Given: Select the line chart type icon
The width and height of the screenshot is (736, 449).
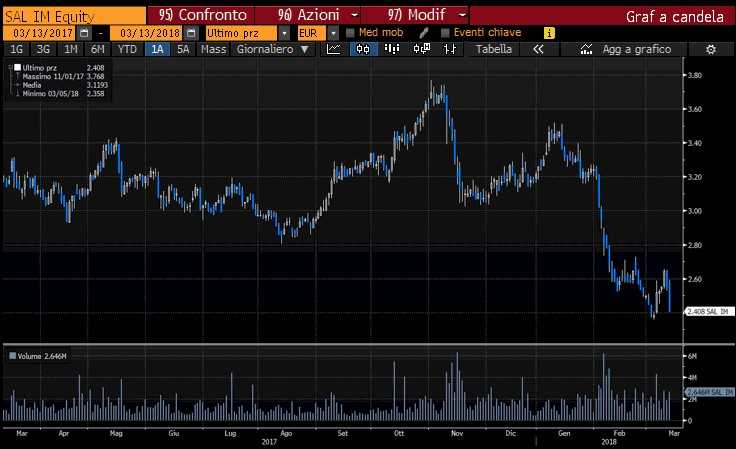Looking at the screenshot, I should [x=333, y=49].
